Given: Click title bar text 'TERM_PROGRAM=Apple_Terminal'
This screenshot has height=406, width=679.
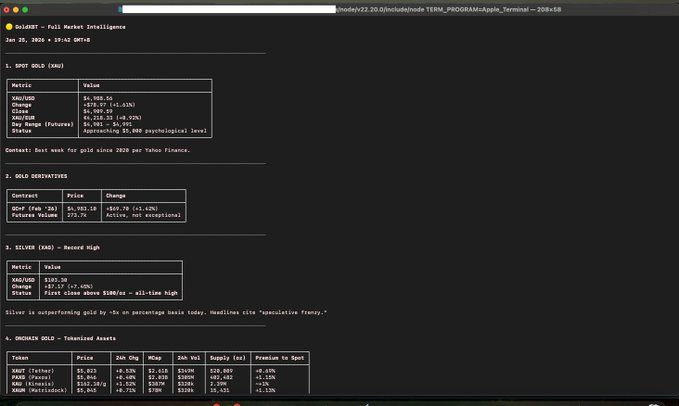Looking at the screenshot, I should [x=477, y=10].
